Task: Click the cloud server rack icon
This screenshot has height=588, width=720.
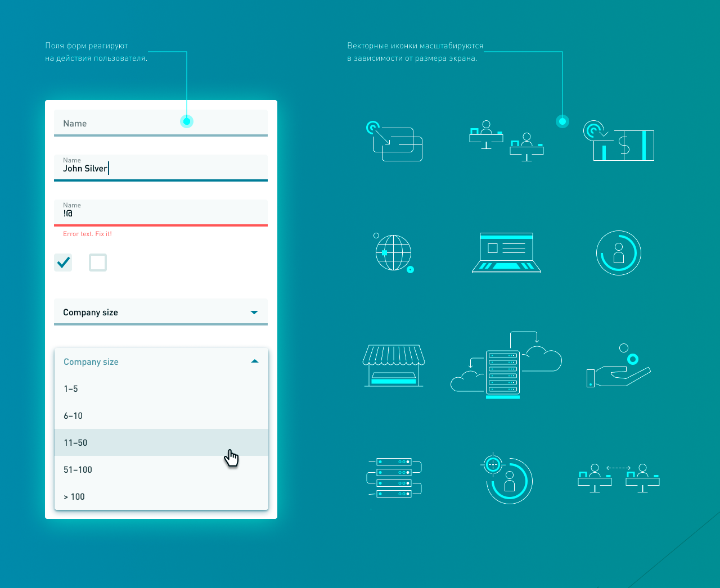Action: click(x=505, y=365)
